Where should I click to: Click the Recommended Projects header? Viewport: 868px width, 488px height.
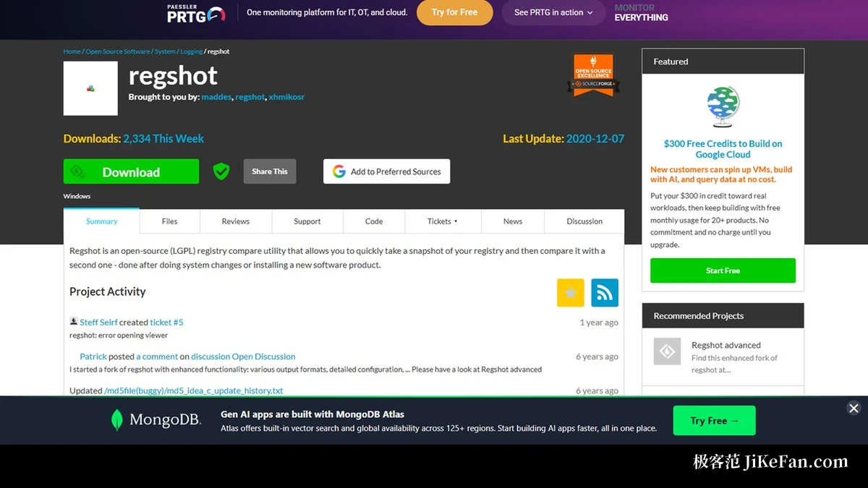tap(723, 316)
